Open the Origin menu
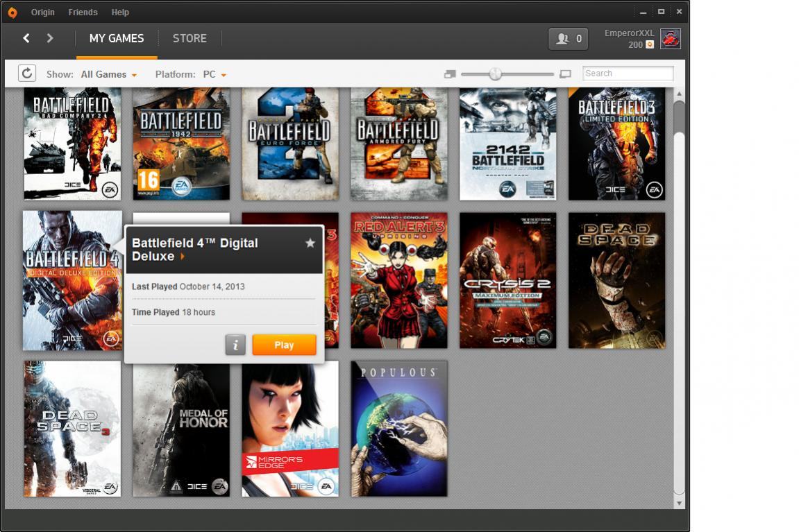The height and width of the screenshot is (532, 799). [43, 12]
